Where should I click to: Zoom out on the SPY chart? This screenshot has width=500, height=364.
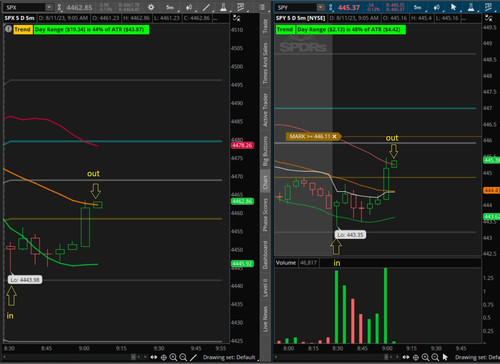(435, 357)
